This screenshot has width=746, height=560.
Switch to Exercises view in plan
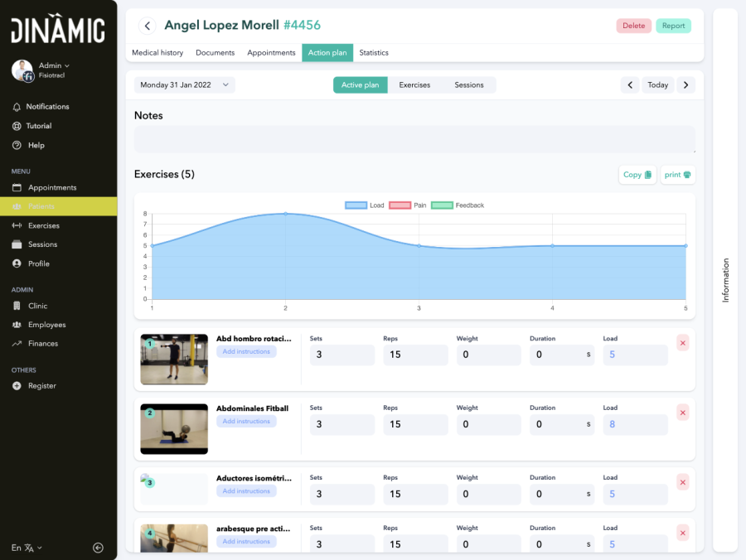[x=414, y=85]
